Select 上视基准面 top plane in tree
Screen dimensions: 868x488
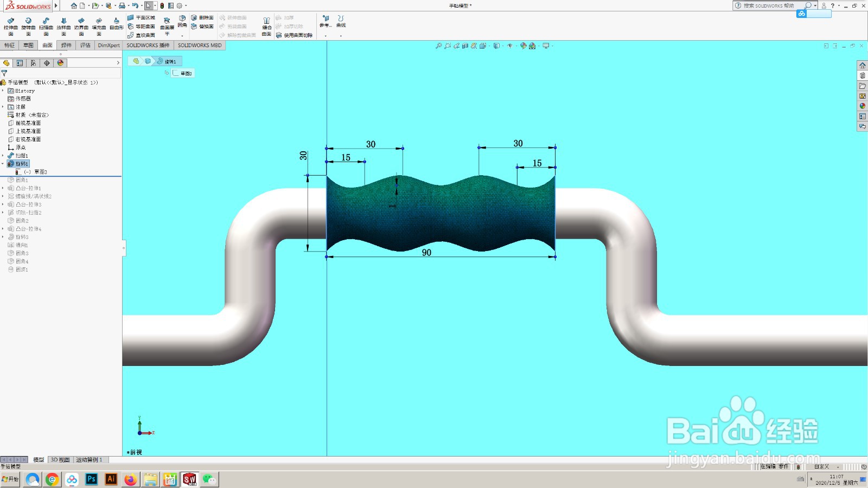point(24,131)
